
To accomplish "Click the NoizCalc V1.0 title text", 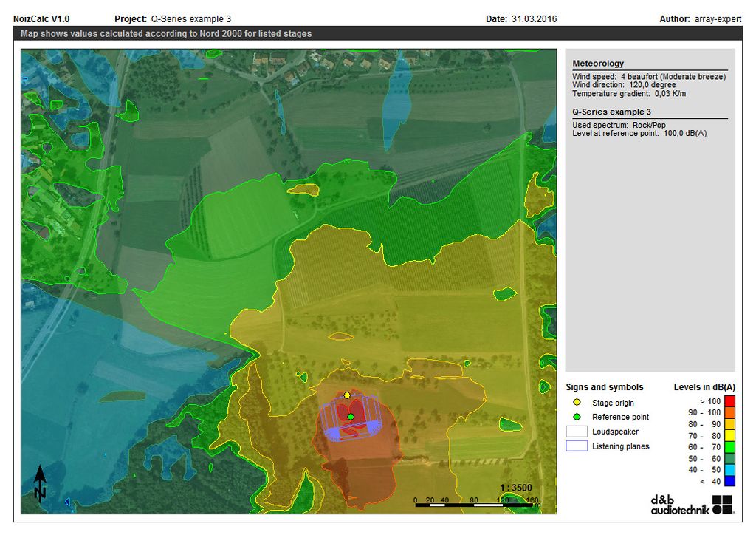I will [41, 18].
